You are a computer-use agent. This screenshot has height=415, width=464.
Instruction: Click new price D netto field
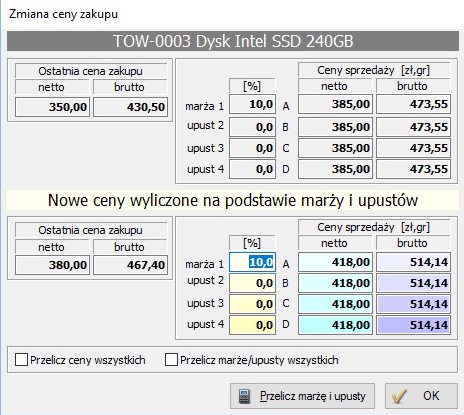pos(335,325)
